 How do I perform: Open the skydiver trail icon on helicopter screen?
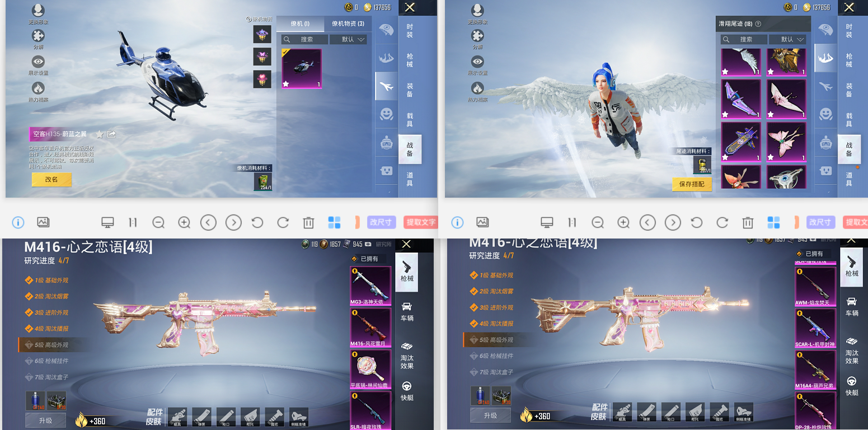386,58
